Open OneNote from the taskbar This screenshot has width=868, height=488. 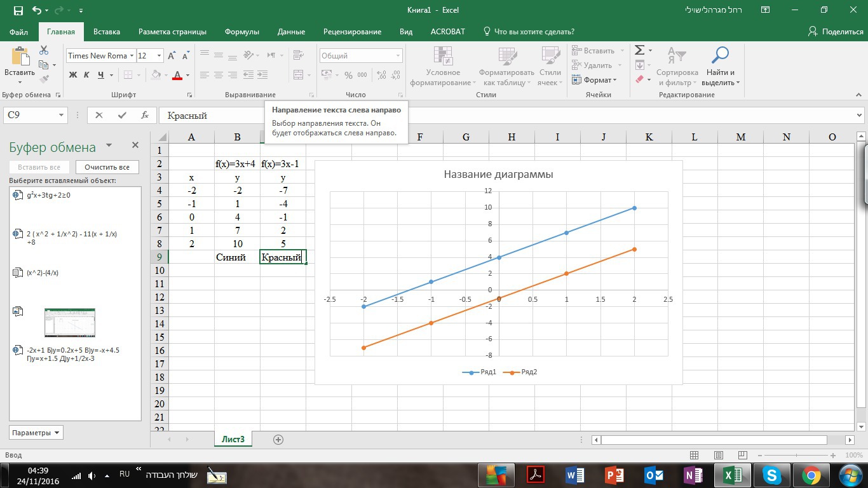point(693,475)
